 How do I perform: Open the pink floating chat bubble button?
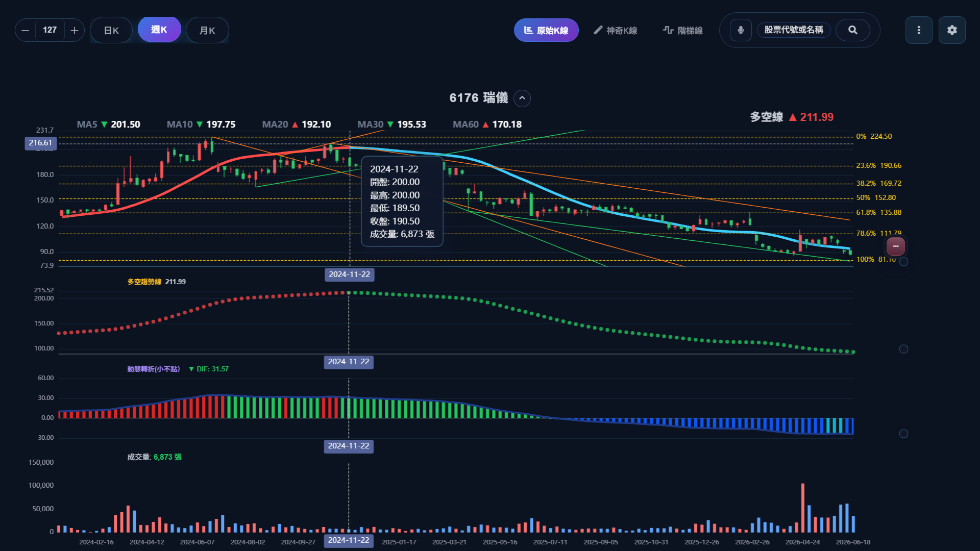click(x=896, y=246)
